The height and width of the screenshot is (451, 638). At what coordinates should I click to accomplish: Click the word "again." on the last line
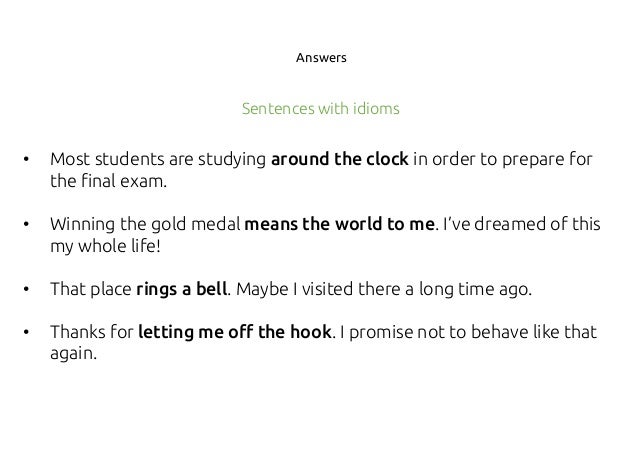[74, 353]
